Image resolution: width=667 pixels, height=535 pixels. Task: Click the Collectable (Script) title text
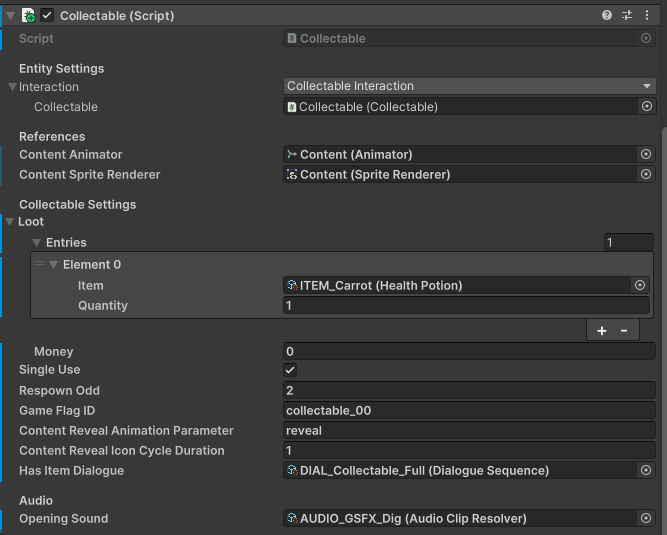click(117, 16)
